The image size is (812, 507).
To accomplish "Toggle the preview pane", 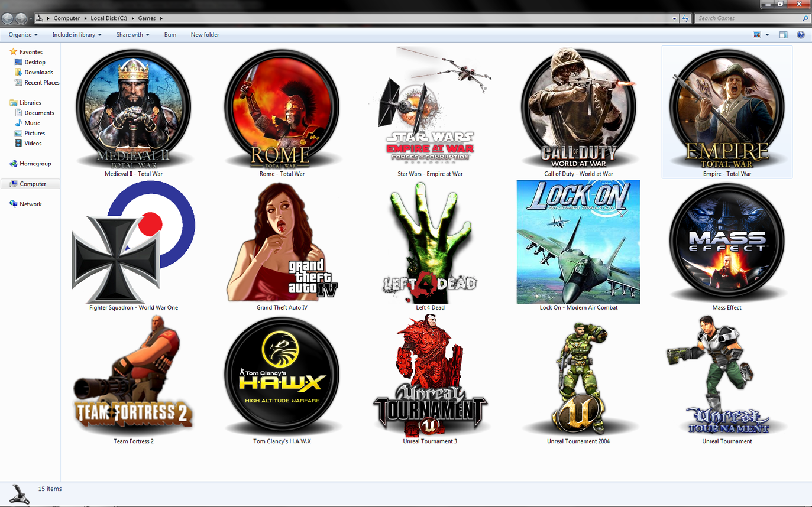I will click(784, 35).
